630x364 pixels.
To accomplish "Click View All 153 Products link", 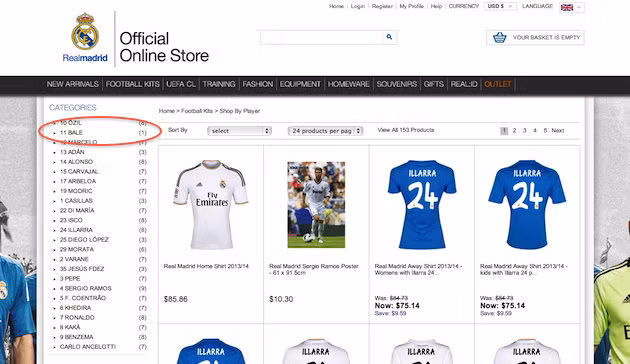I will tap(406, 130).
